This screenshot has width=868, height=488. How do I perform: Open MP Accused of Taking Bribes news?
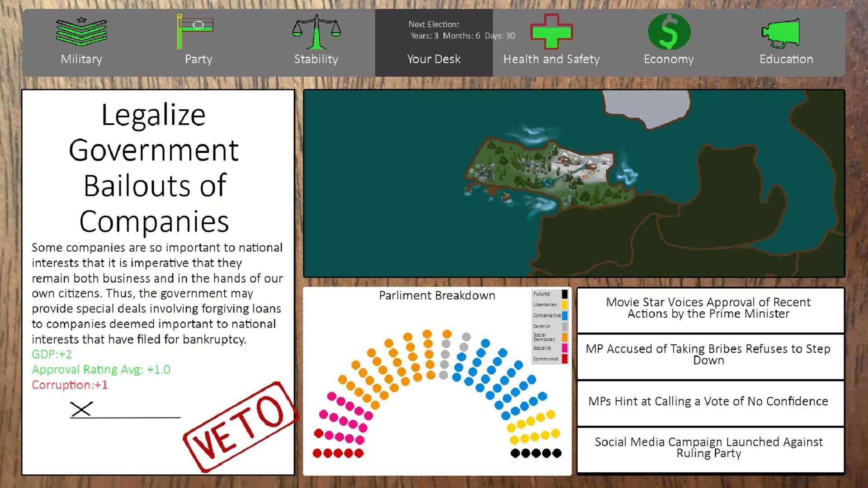708,355
